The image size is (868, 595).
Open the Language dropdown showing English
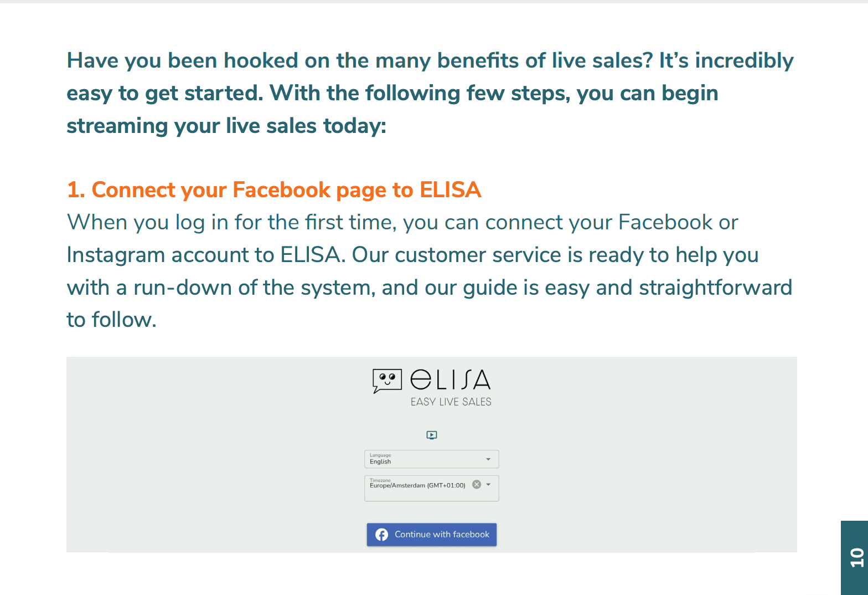tap(431, 459)
